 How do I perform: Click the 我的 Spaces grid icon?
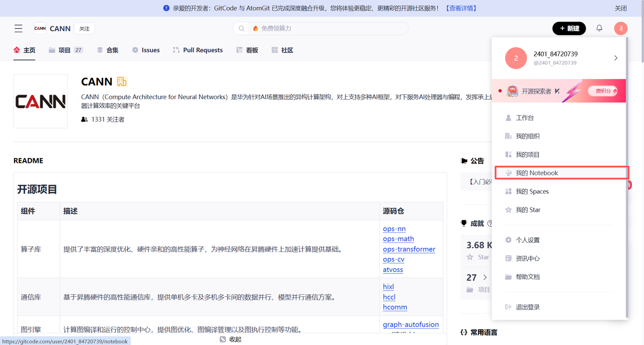pyautogui.click(x=508, y=192)
